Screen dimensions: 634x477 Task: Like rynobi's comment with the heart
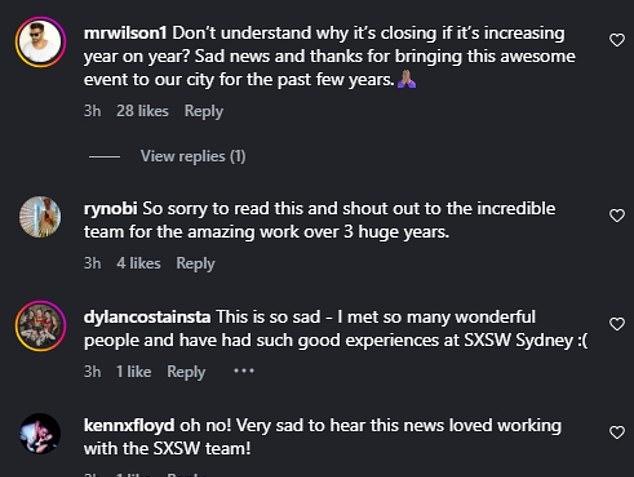coord(617,215)
